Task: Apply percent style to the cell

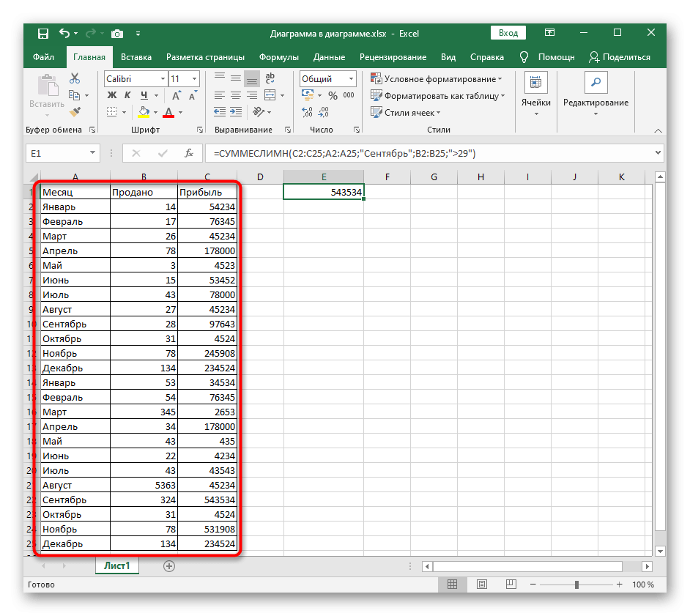Action: click(x=333, y=95)
